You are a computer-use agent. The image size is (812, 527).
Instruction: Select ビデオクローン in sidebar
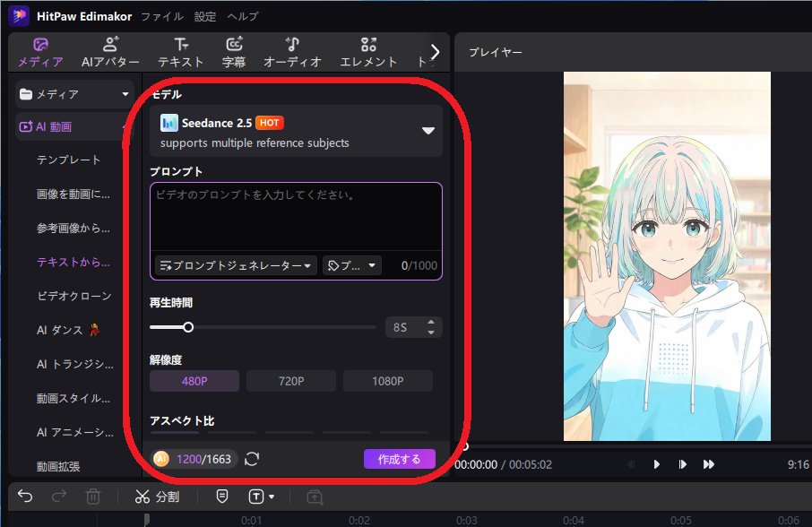(x=74, y=296)
